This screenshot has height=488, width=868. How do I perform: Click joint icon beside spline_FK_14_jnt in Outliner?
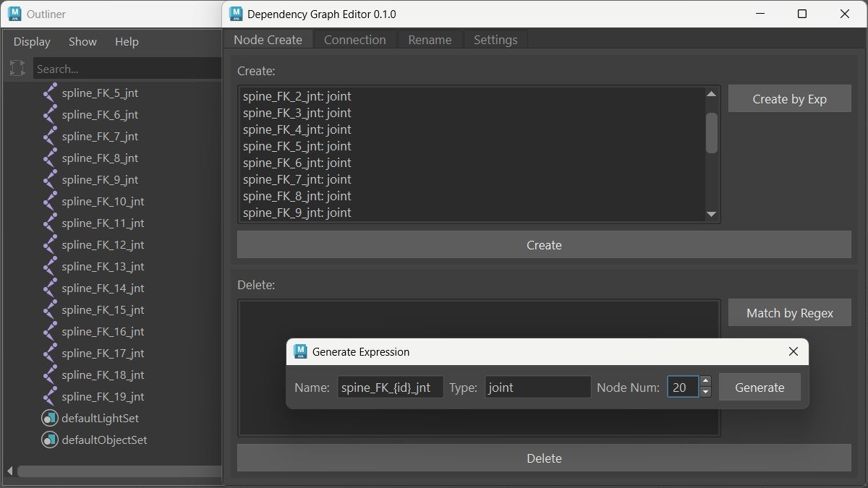[50, 288]
